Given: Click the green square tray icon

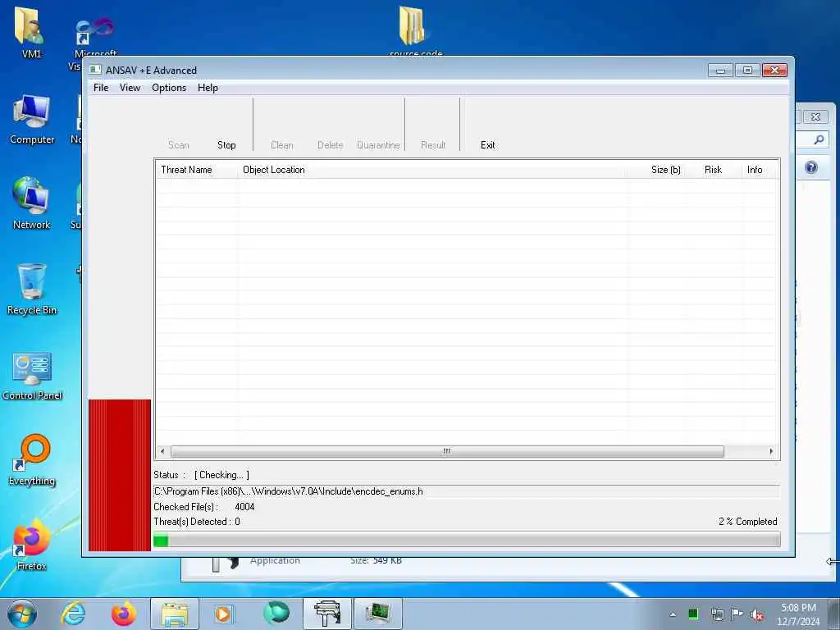Looking at the screenshot, I should (693, 614).
